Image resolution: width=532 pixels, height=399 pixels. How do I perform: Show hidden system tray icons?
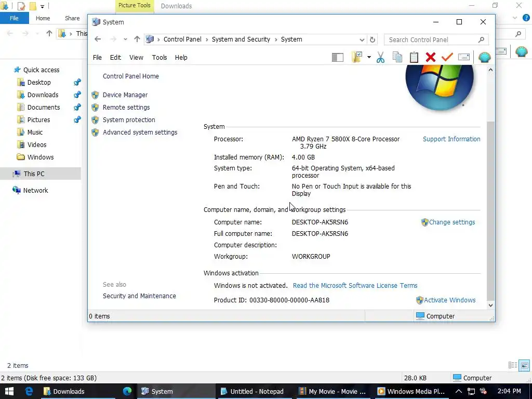click(458, 392)
